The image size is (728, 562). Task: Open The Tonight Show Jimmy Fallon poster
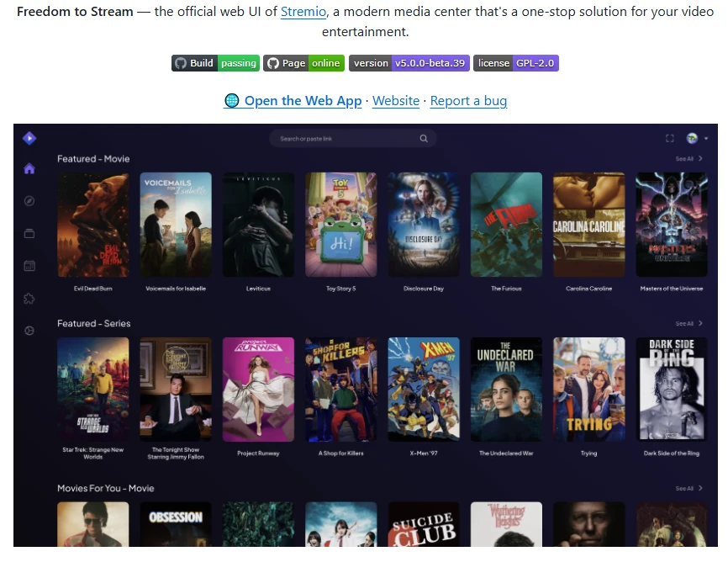point(176,390)
